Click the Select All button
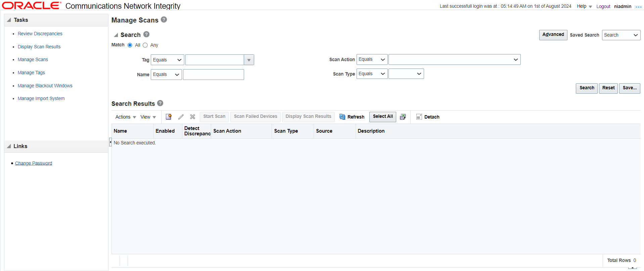The width and height of the screenshot is (644, 271). (x=383, y=117)
